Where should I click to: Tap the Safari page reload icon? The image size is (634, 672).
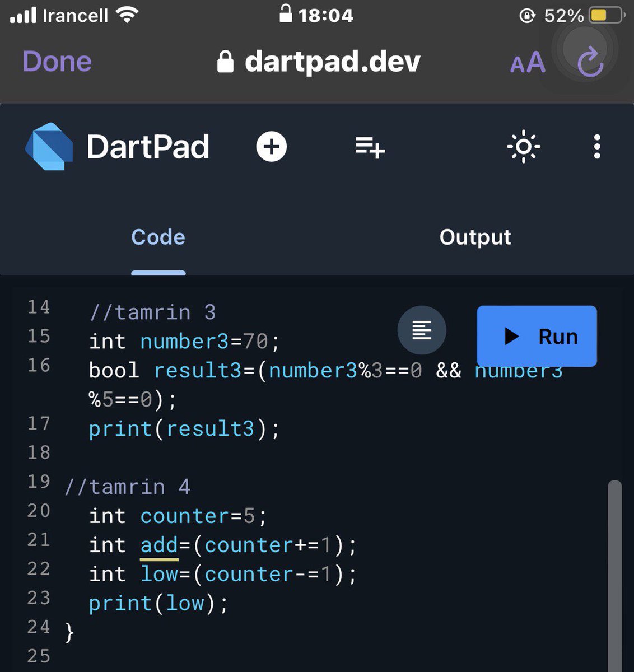[589, 62]
